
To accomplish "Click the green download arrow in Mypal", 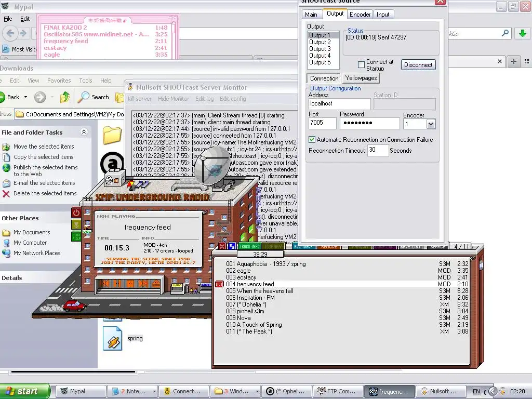I will coord(523,33).
